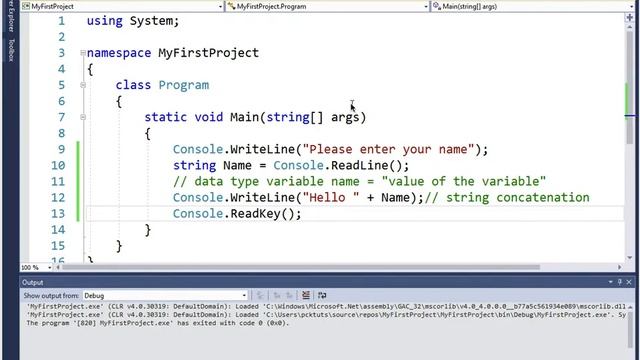Click the 'exited with code 0' output line
The height and width of the screenshot is (360, 640).
(158, 323)
